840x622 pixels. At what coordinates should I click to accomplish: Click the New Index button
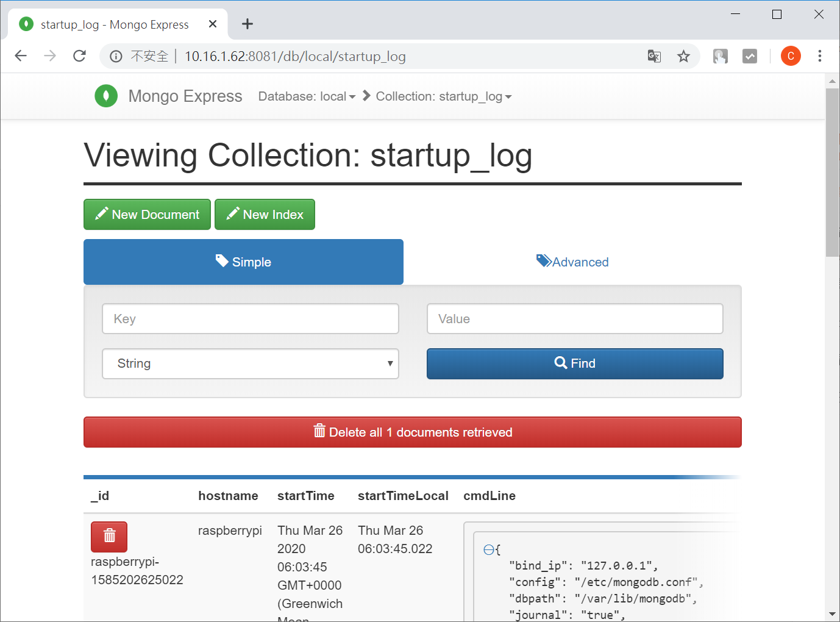pos(265,214)
